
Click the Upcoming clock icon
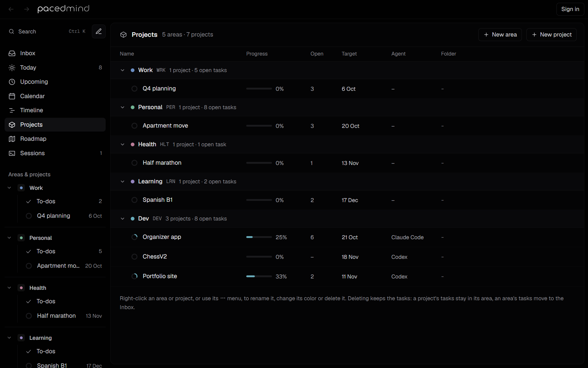[12, 82]
